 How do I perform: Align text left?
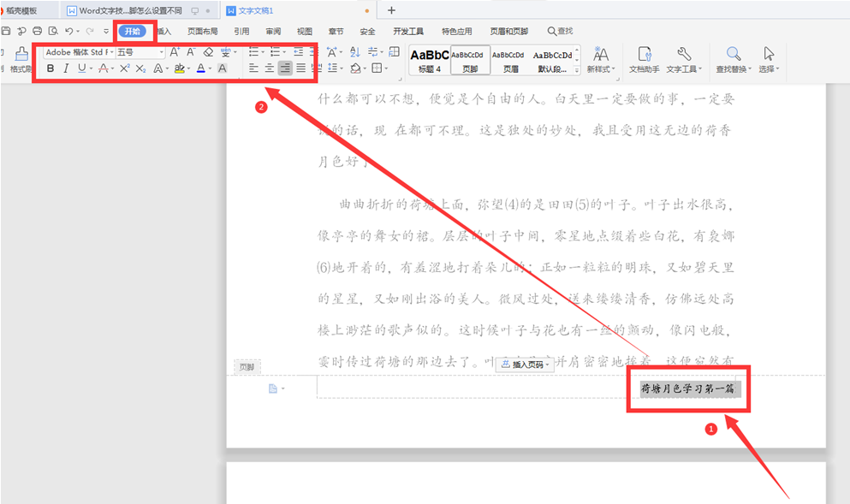[x=253, y=68]
